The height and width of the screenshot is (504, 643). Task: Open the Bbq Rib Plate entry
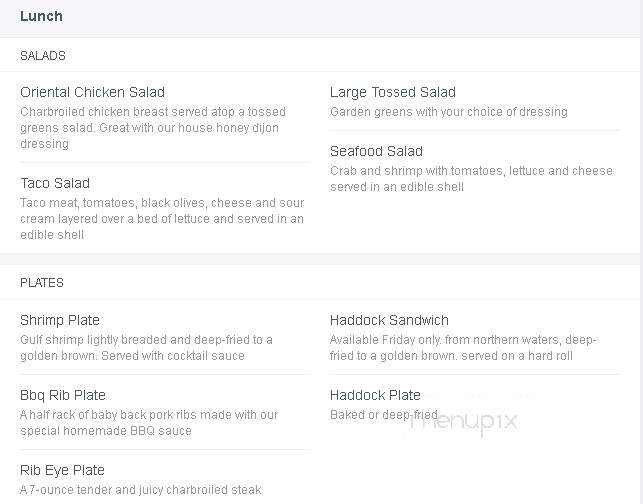click(63, 395)
